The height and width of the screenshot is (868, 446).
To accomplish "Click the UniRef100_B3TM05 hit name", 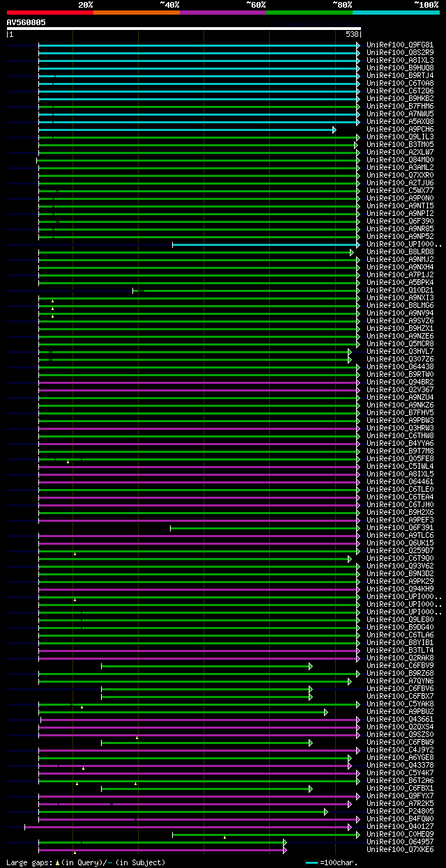I will 400,145.
